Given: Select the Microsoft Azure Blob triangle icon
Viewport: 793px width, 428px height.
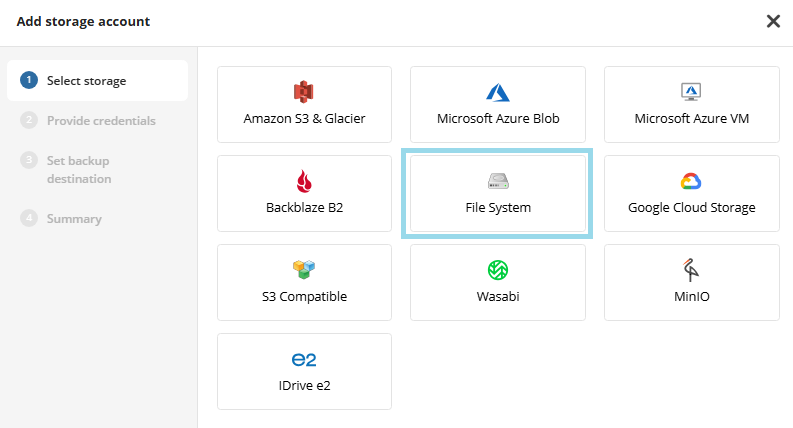Looking at the screenshot, I should click(498, 92).
